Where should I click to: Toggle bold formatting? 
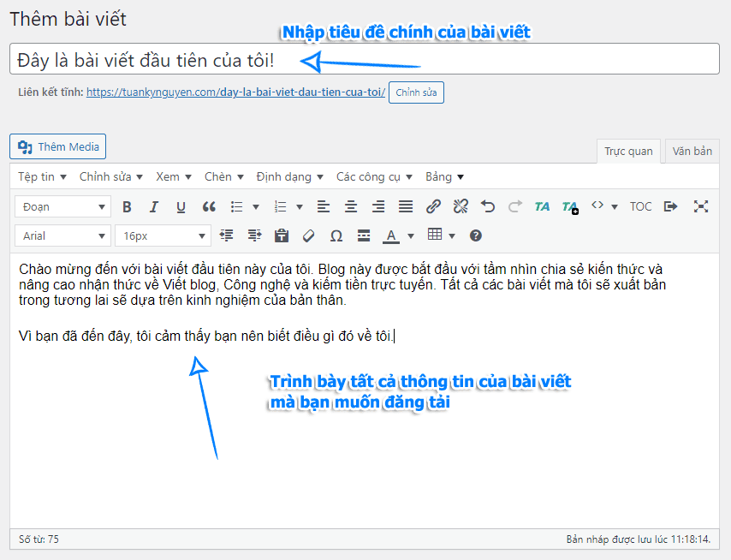(127, 206)
